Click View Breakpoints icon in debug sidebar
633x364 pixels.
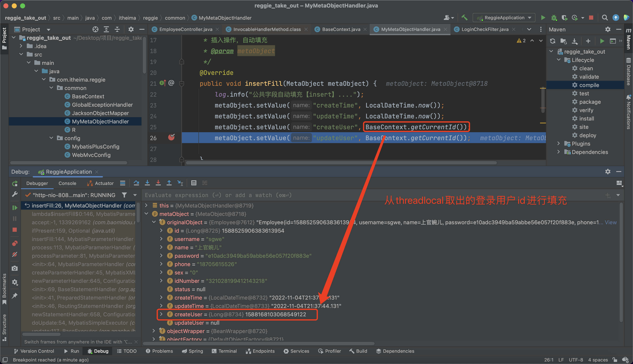[15, 243]
